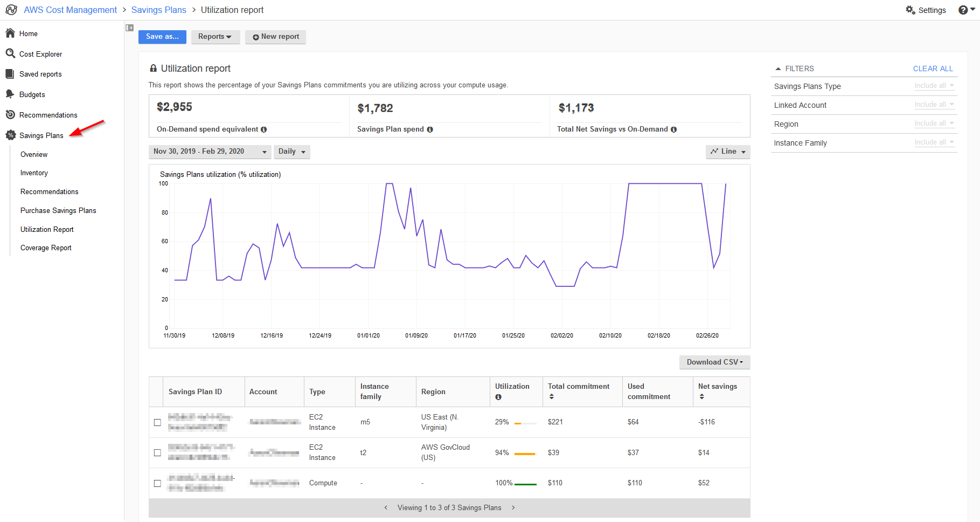Click the Saved reports book icon
This screenshot has height=522, width=980.
pos(10,74)
